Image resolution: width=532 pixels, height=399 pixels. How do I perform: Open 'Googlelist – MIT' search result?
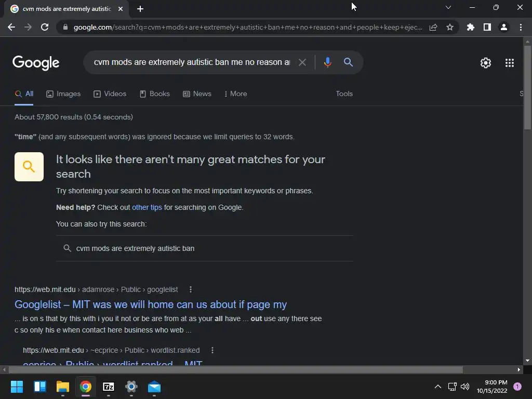pyautogui.click(x=151, y=304)
